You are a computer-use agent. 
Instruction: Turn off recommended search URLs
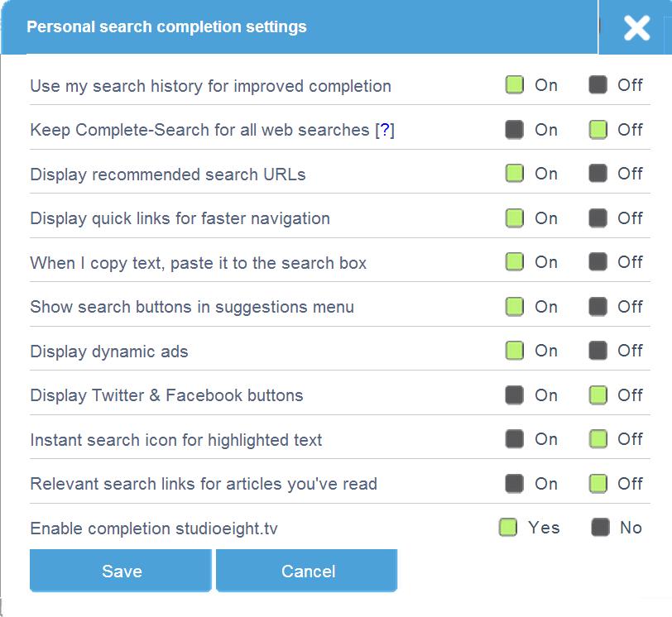point(598,174)
